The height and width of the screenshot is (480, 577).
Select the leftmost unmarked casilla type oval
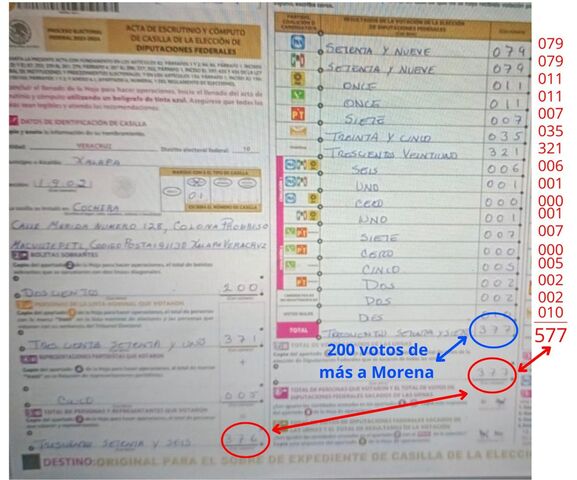click(x=172, y=191)
